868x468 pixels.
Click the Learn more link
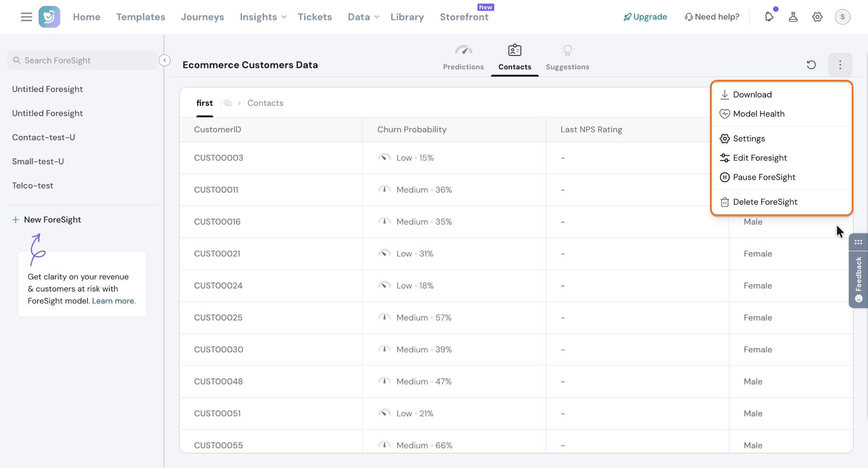114,301
